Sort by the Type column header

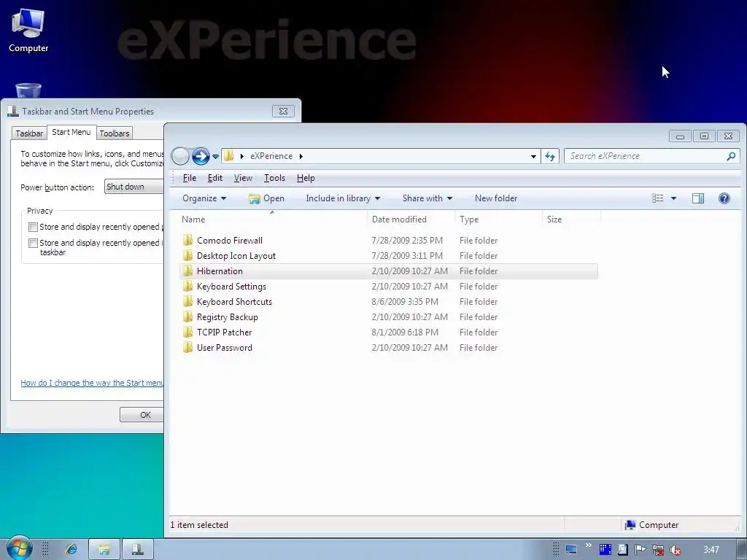499,219
